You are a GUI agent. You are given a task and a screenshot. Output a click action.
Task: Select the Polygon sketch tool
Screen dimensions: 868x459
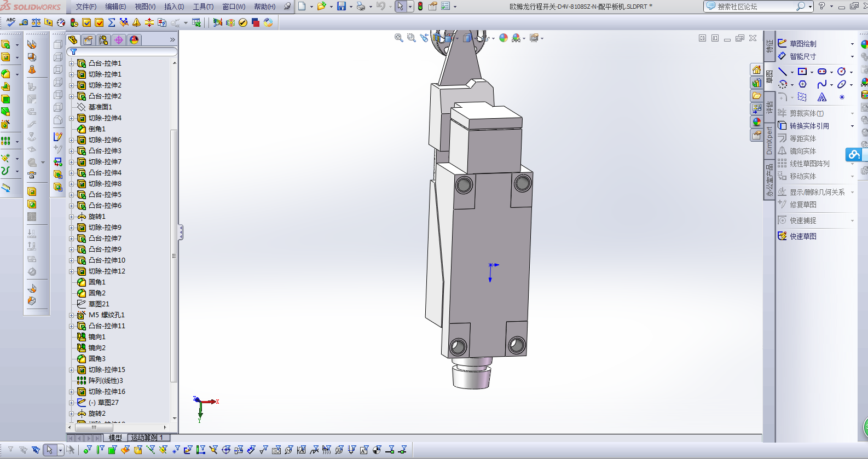802,84
